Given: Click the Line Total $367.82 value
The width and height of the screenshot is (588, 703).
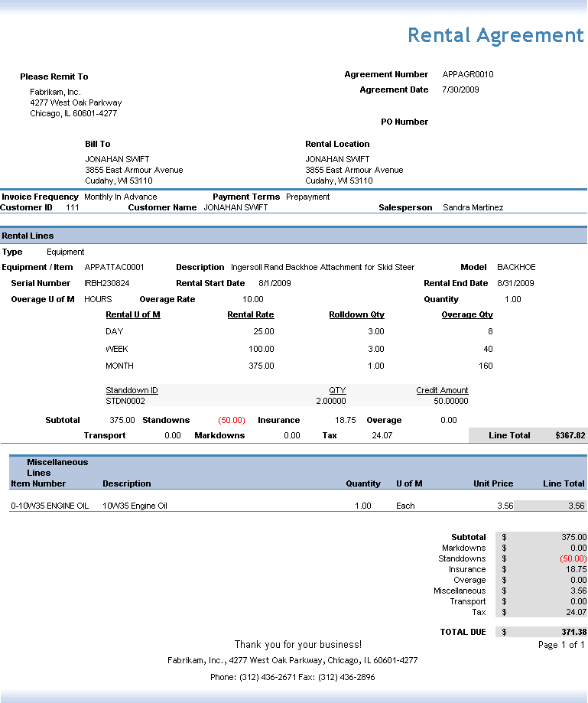Looking at the screenshot, I should point(570,435).
